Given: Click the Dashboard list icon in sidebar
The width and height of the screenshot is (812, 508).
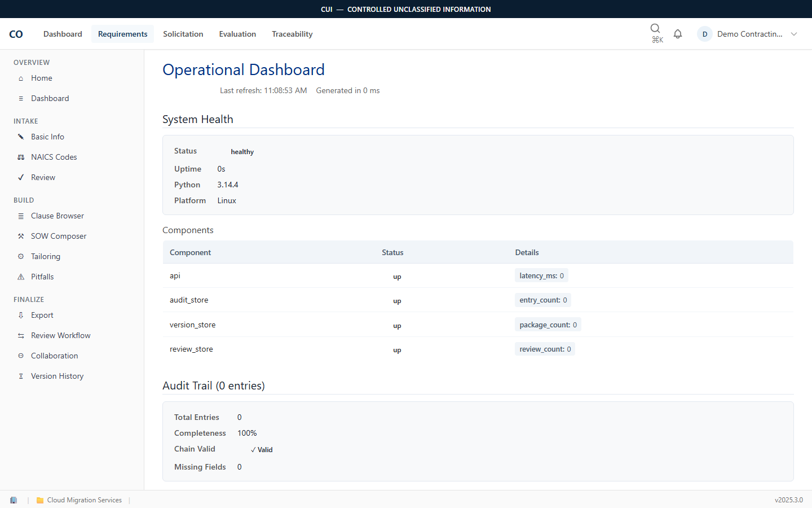Looking at the screenshot, I should pyautogui.click(x=21, y=99).
